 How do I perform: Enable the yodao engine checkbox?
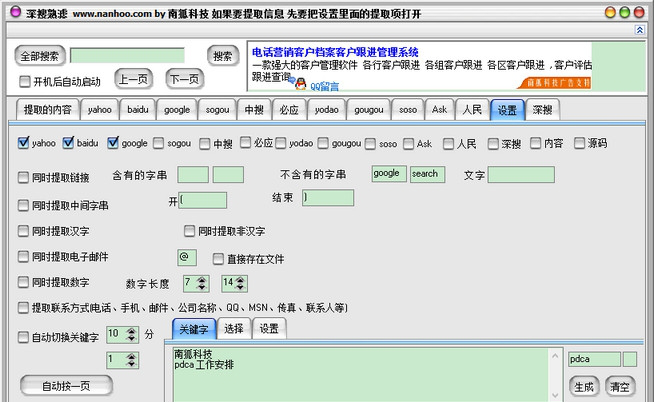[x=281, y=144]
